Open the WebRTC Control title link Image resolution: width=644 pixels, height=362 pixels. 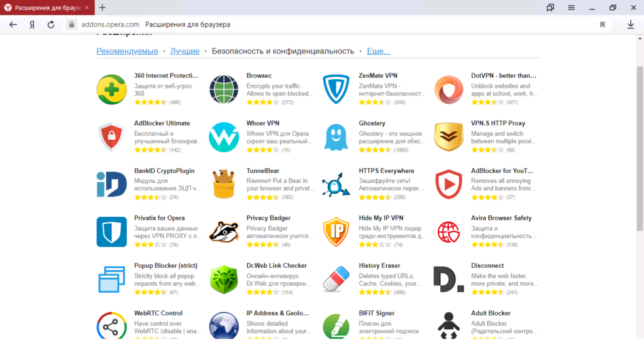[158, 313]
